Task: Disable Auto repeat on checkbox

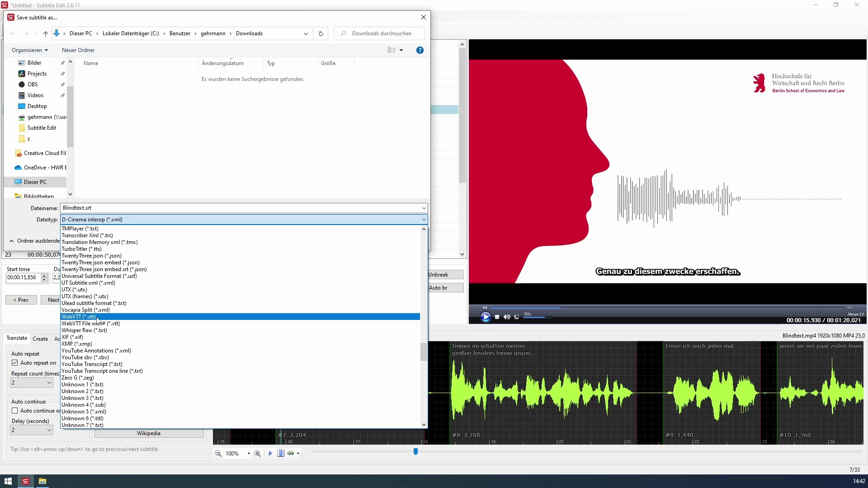Action: tap(15, 363)
